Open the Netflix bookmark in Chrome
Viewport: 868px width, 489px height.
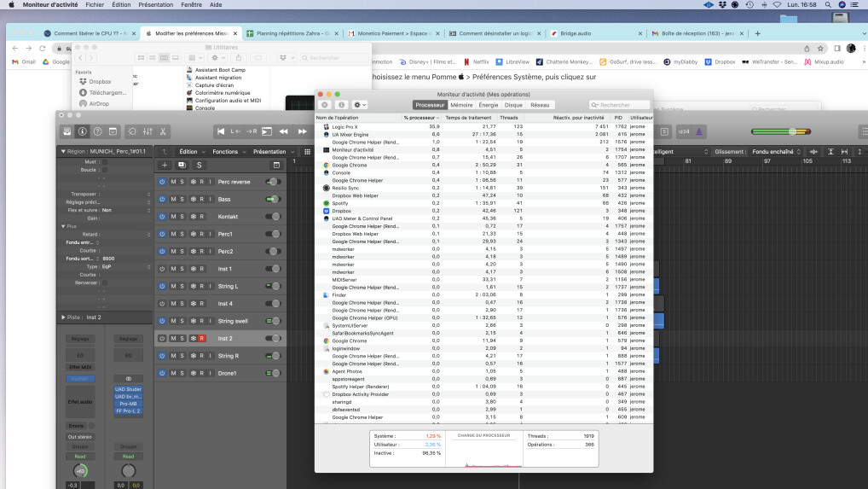[476, 62]
